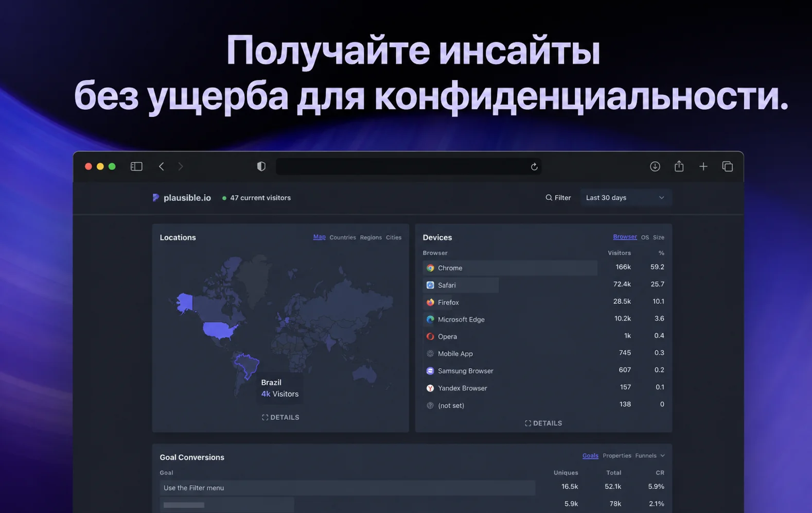The width and height of the screenshot is (812, 513).
Task: Click the Safari browser icon
Action: [430, 285]
